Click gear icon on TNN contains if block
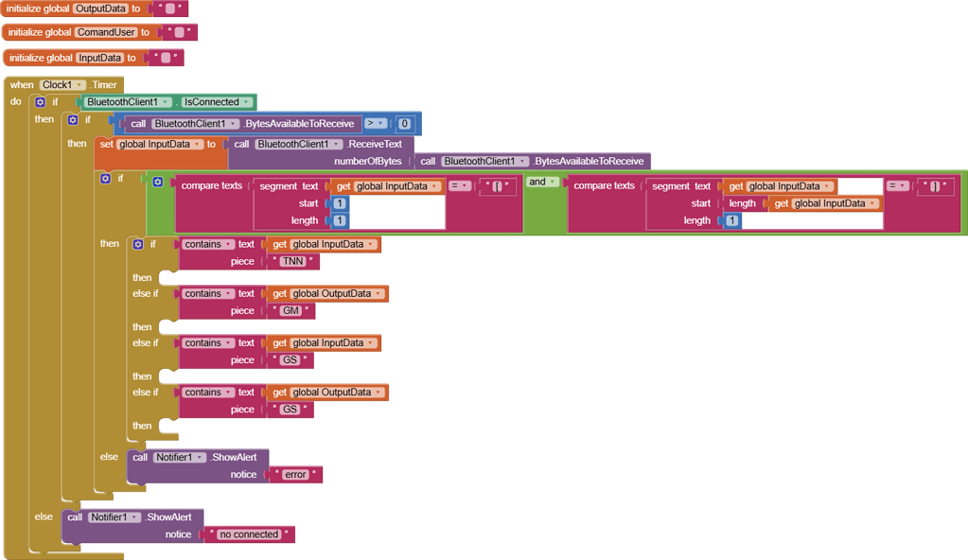This screenshot has height=560, width=968. click(x=138, y=244)
